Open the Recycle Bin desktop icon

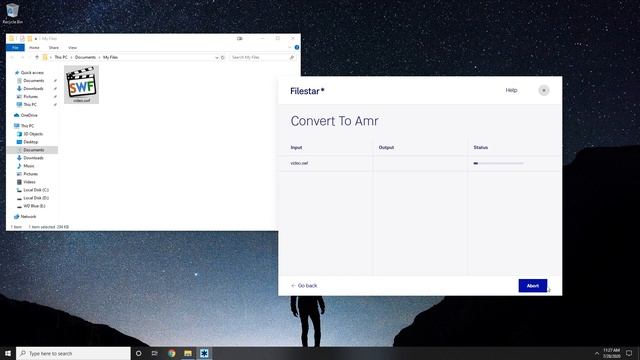click(13, 13)
